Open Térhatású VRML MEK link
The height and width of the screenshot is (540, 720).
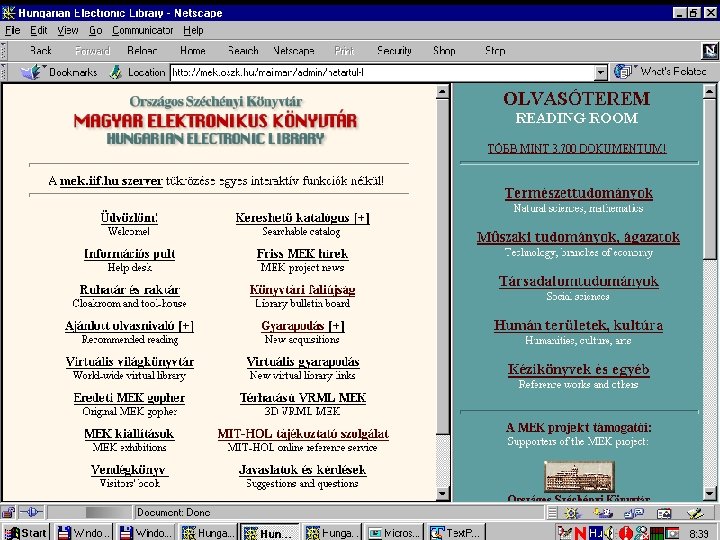click(302, 398)
